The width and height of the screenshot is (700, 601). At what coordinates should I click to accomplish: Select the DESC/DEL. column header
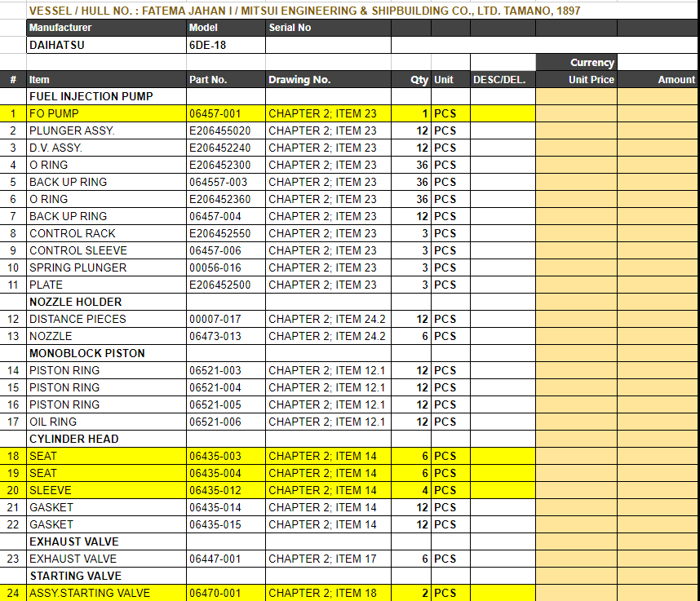(x=503, y=79)
